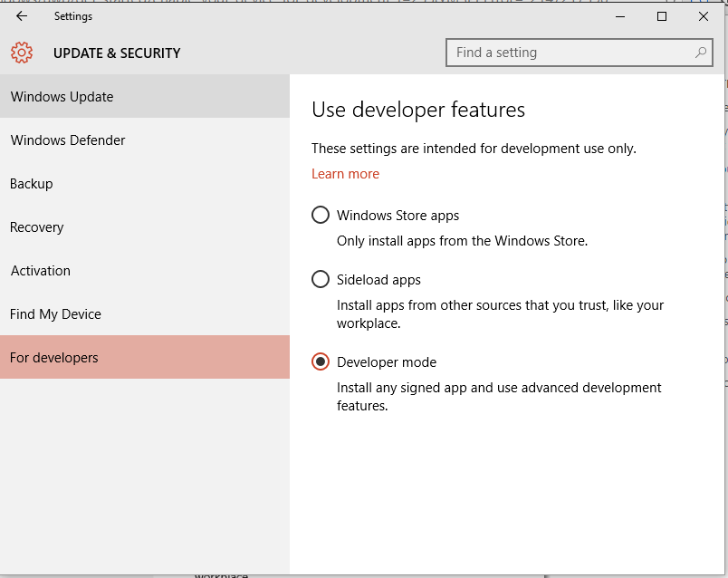Click 'Only install apps from the Windows Store.' text
This screenshot has height=578, width=728.
[x=463, y=241]
